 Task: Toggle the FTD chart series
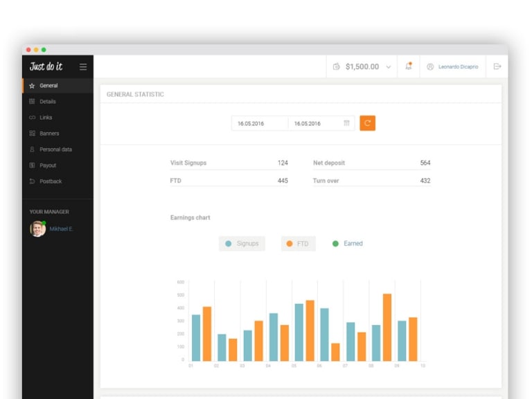[x=298, y=244]
